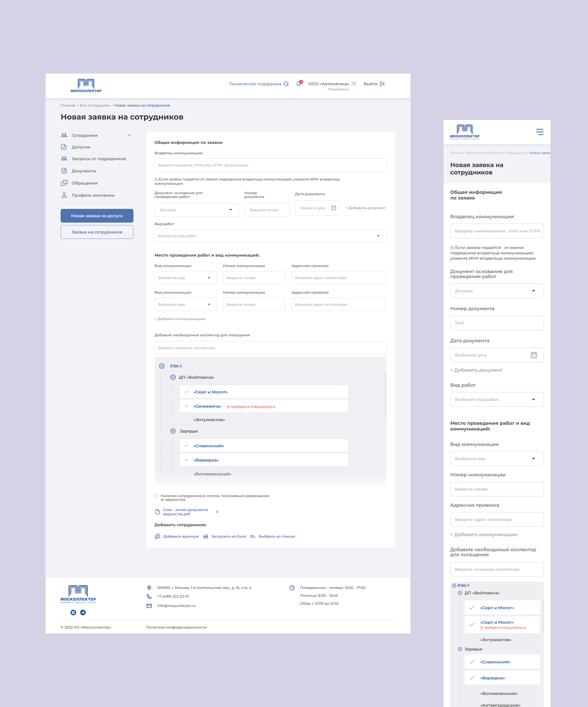Toggle checkmark for «Варварка» in desktop list

pos(186,460)
